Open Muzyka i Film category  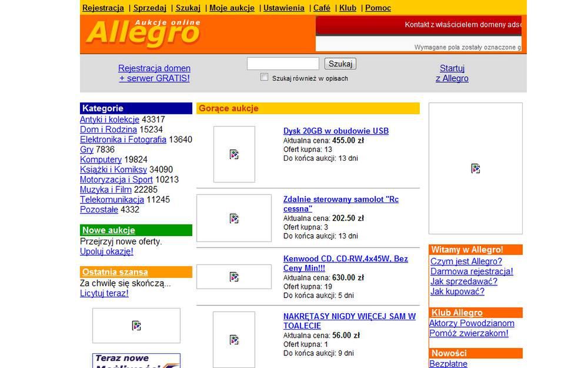tap(106, 190)
